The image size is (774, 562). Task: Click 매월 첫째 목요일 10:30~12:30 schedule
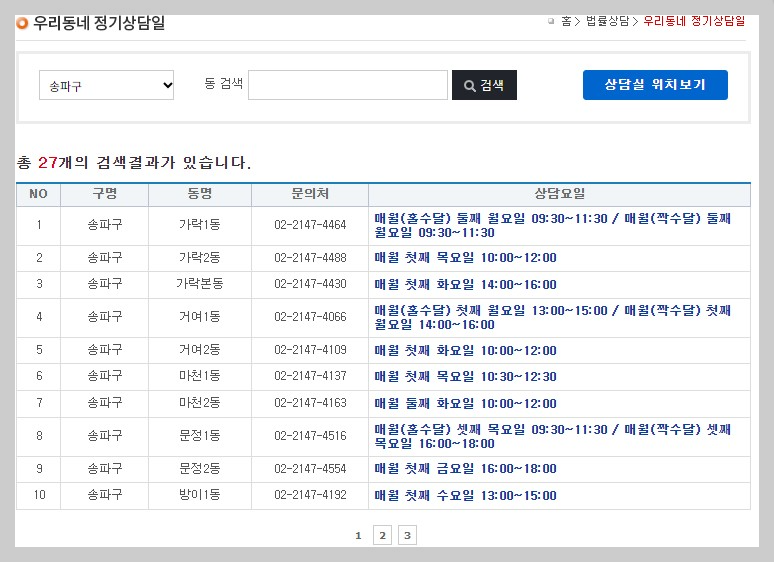point(465,377)
